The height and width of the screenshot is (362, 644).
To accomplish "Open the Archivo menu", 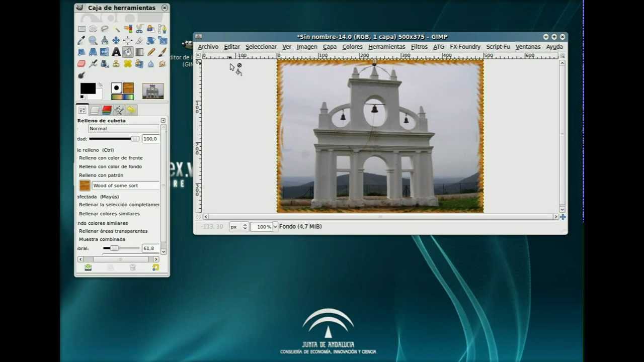I will coord(208,47).
